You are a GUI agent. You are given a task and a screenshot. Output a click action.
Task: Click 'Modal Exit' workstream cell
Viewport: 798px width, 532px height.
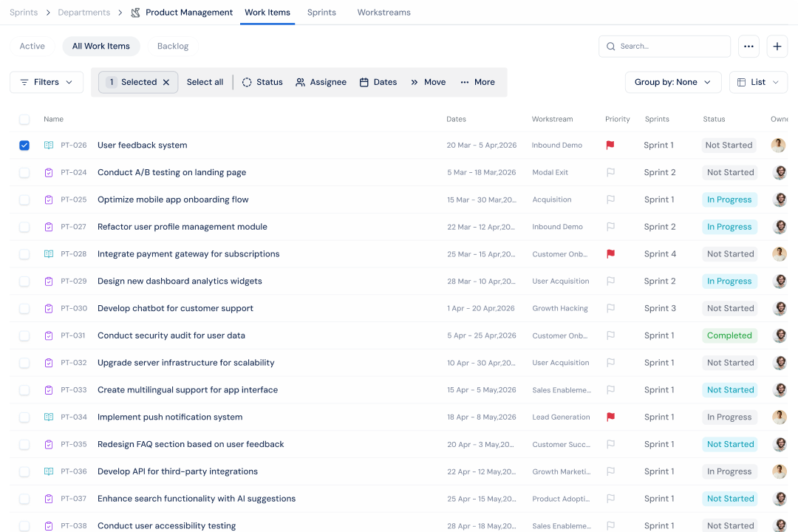click(550, 173)
